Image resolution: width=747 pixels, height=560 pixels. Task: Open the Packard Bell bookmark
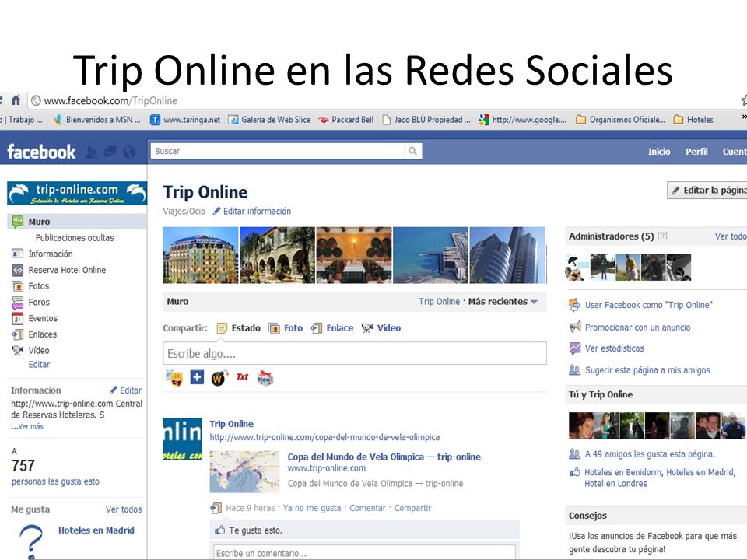346,120
